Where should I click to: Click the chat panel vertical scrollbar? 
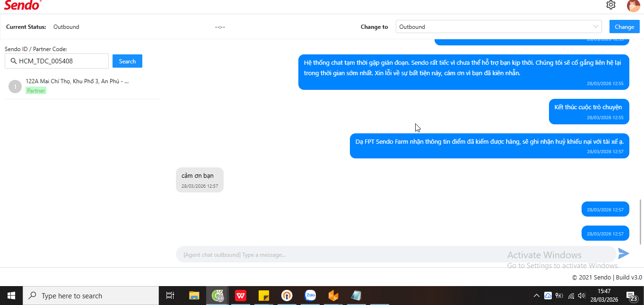[x=641, y=221]
